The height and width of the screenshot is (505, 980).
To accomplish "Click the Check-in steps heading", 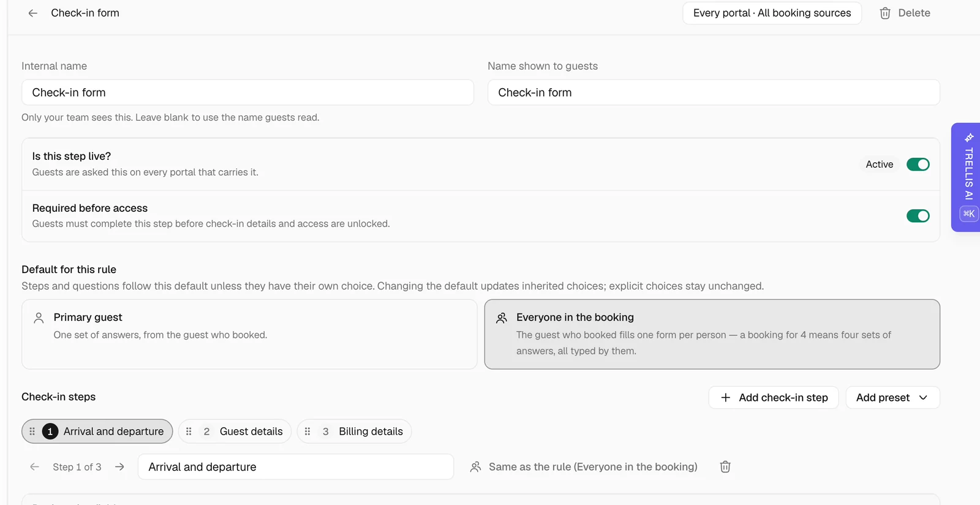I will point(59,397).
